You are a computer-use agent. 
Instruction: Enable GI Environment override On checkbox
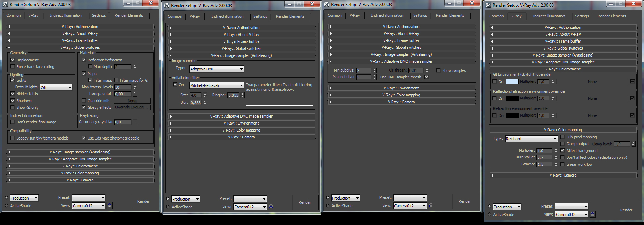coord(495,82)
